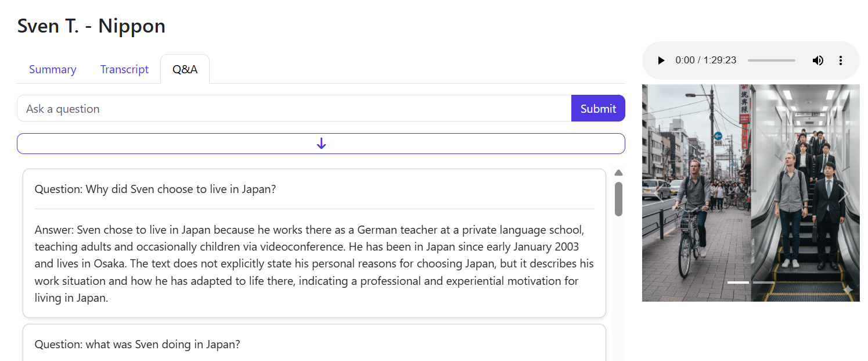
Task: Click the down arrow expander bar
Action: [321, 144]
